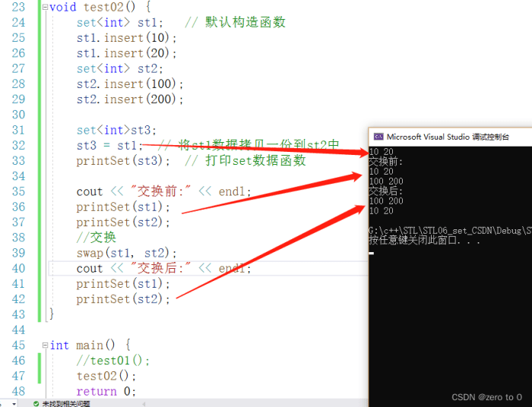The image size is (532, 407).
Task: Click the commented-out //test01() line
Action: tap(113, 361)
